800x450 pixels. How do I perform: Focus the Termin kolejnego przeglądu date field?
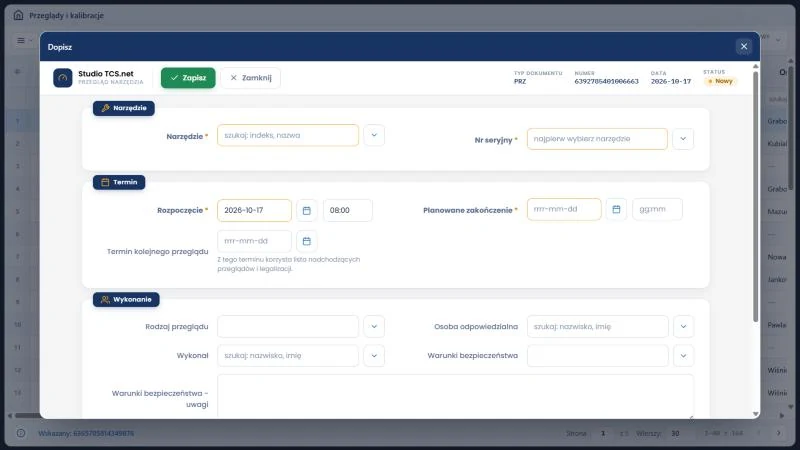coord(254,241)
